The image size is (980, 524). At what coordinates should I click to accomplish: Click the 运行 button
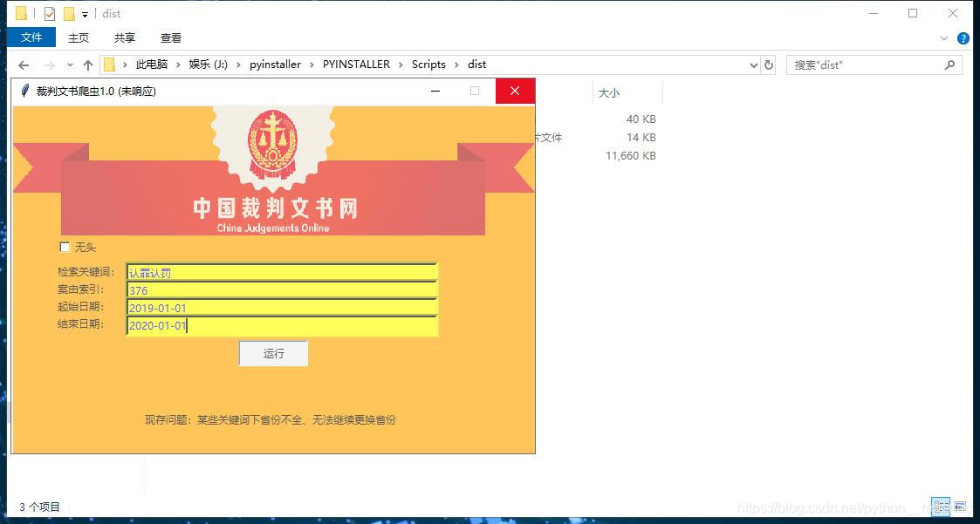tap(274, 353)
